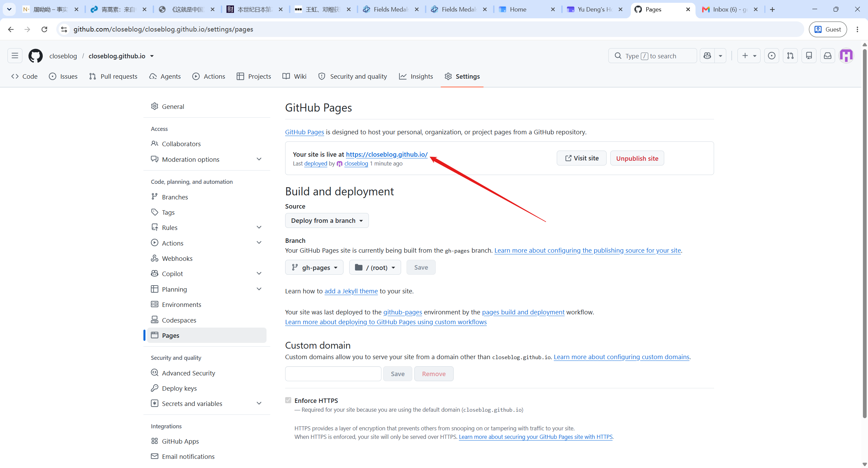Image resolution: width=868 pixels, height=468 pixels.
Task: Click the Type / to search box
Action: pos(652,56)
